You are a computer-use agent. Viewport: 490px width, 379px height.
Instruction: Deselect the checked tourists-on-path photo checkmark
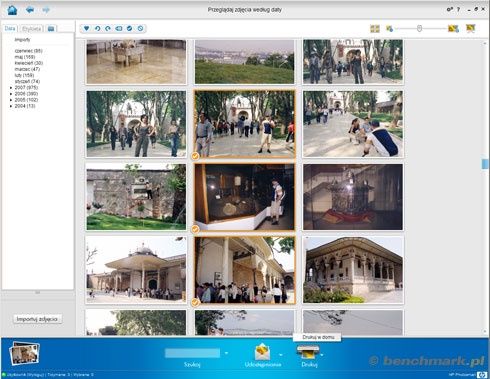(195, 156)
